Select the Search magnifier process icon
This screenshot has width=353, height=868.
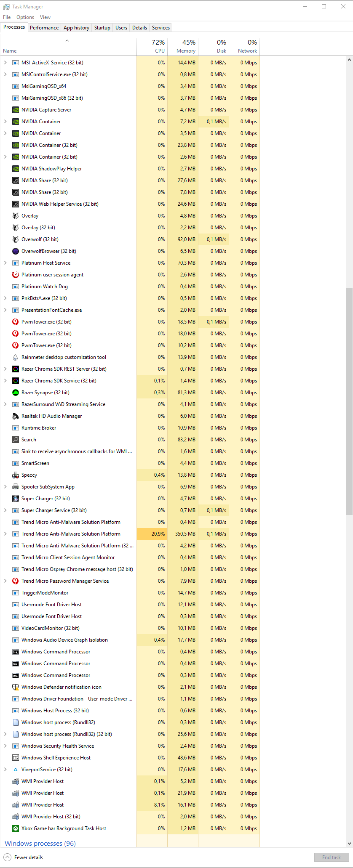click(16, 440)
